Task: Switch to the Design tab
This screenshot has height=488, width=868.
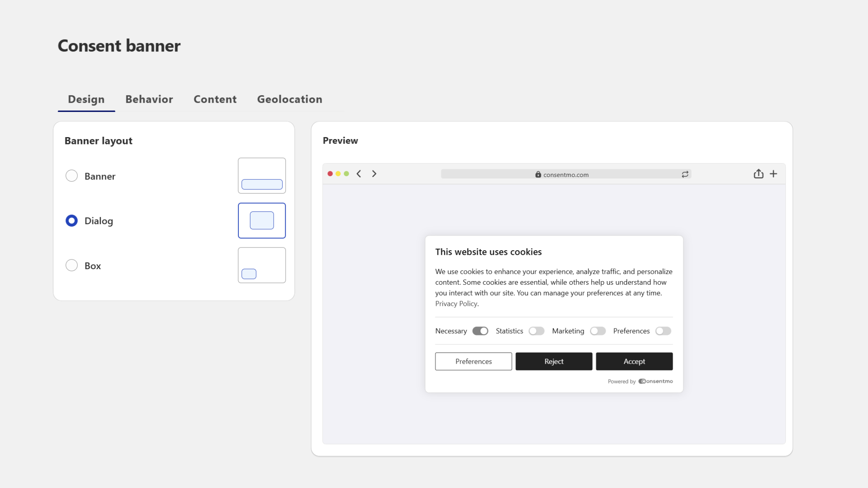Action: (x=86, y=99)
